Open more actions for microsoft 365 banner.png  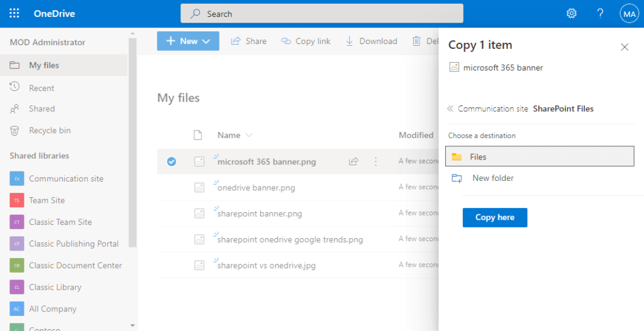click(x=375, y=161)
